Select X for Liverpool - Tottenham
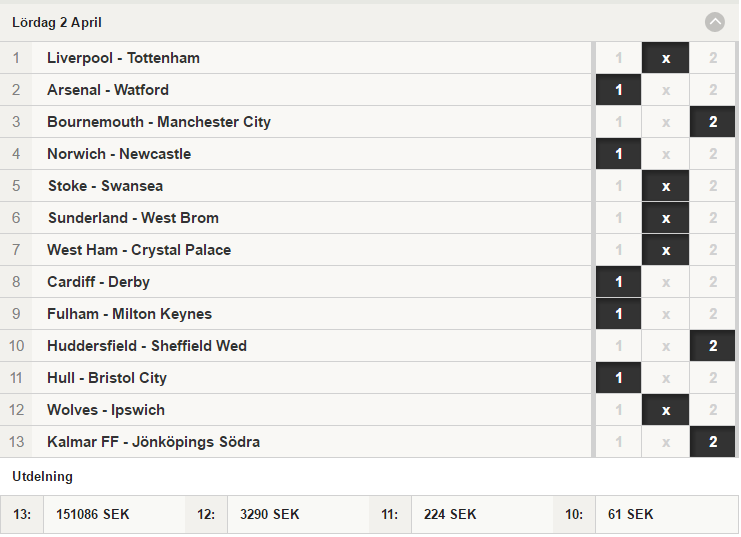The width and height of the screenshot is (741, 537). pos(665,58)
